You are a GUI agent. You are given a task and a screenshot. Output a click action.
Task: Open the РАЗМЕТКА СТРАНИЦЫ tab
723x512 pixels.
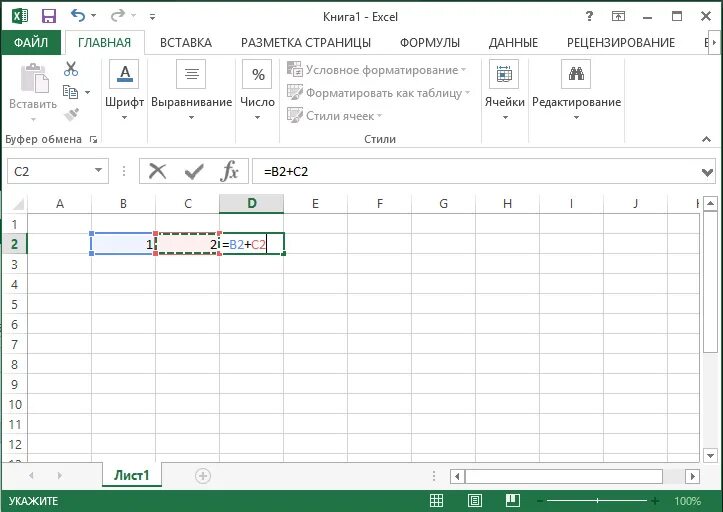306,42
